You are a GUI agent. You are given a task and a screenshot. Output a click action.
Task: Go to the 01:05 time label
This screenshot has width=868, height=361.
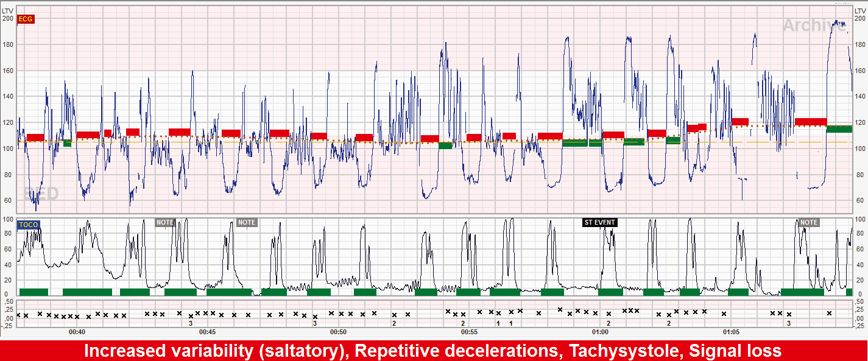click(x=731, y=332)
